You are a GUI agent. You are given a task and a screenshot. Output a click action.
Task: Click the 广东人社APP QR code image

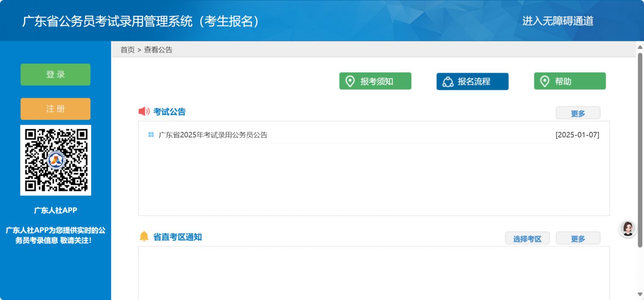(56, 160)
